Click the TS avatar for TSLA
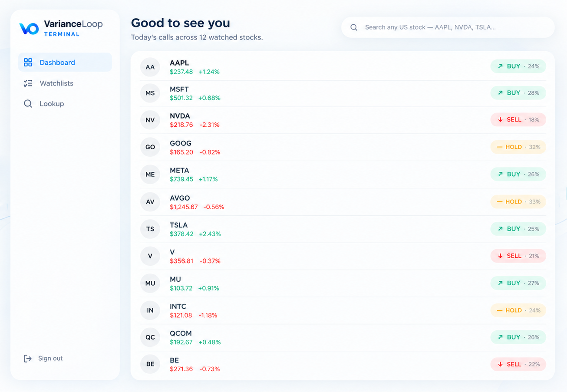The width and height of the screenshot is (567, 392). click(x=150, y=229)
